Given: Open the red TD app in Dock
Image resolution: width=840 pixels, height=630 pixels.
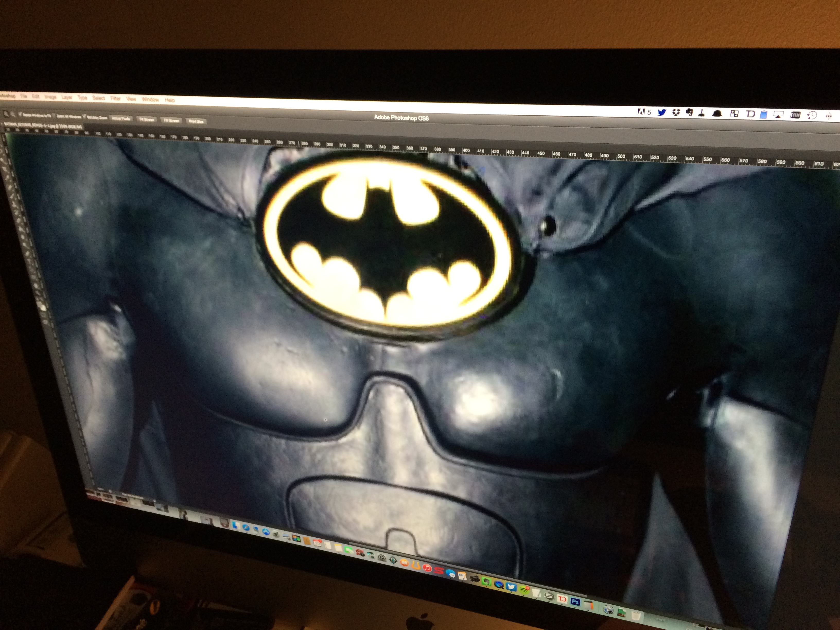Looking at the screenshot, I should tap(562, 599).
